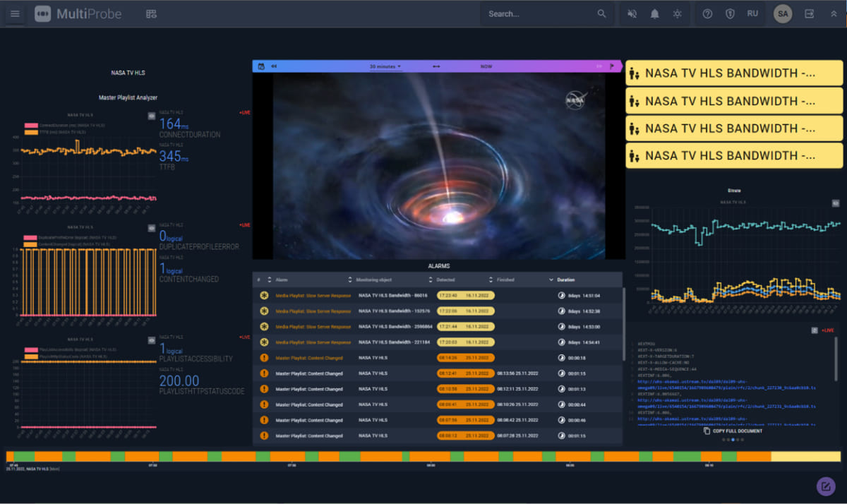Click the security shield icon
Viewport: 847px width, 504px height.
[730, 13]
